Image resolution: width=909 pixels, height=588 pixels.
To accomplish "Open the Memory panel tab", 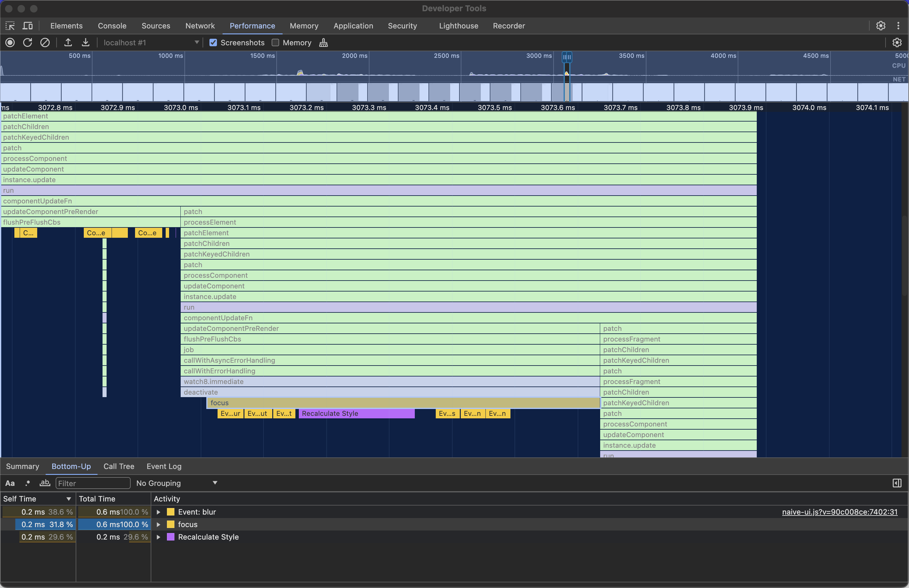I will [304, 26].
